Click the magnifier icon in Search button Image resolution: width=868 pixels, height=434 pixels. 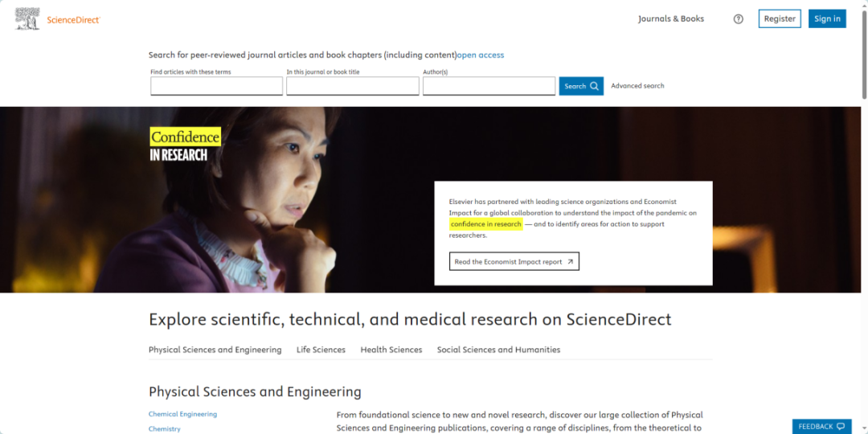pos(595,86)
